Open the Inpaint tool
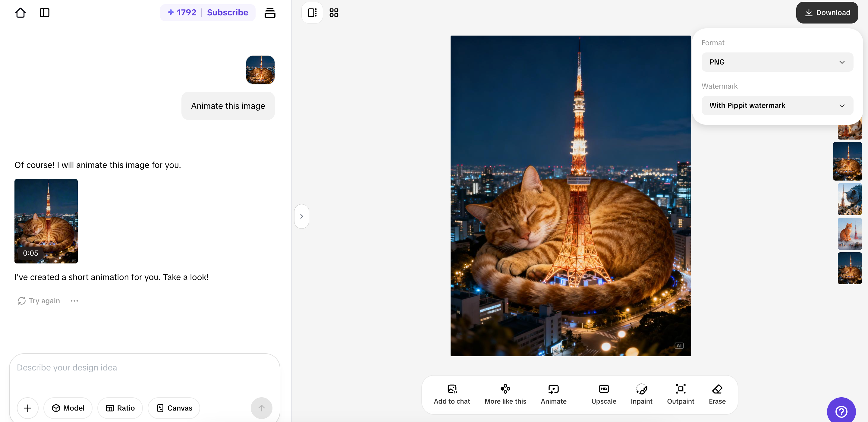The width and height of the screenshot is (868, 422). coord(641,394)
